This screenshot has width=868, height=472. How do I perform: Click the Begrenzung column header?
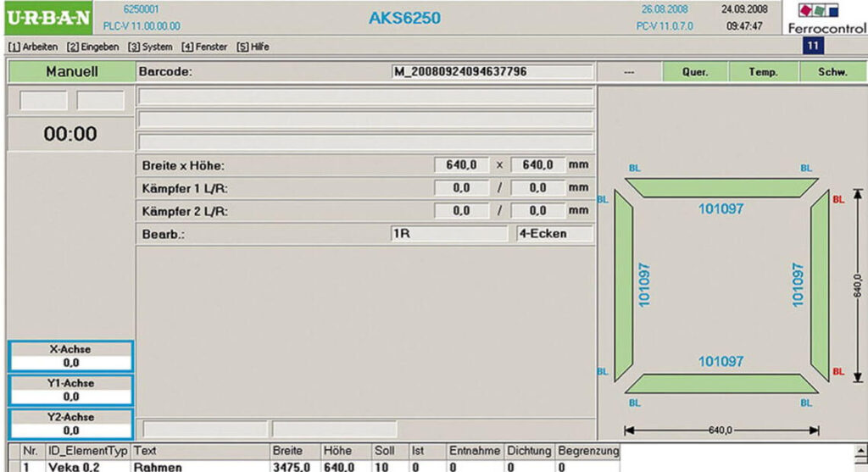588,451
